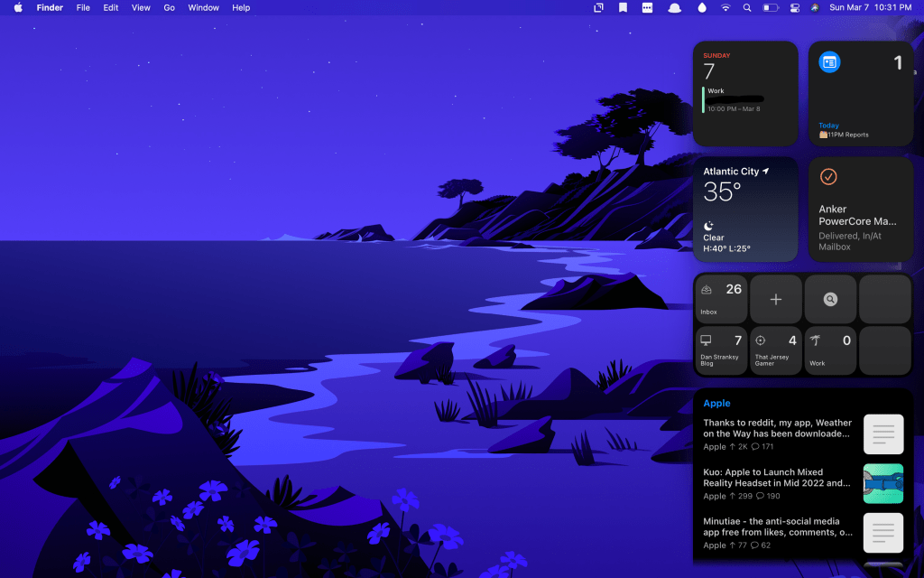Screen dimensions: 924x578
Task: Open the Window menu
Action: 203,7
